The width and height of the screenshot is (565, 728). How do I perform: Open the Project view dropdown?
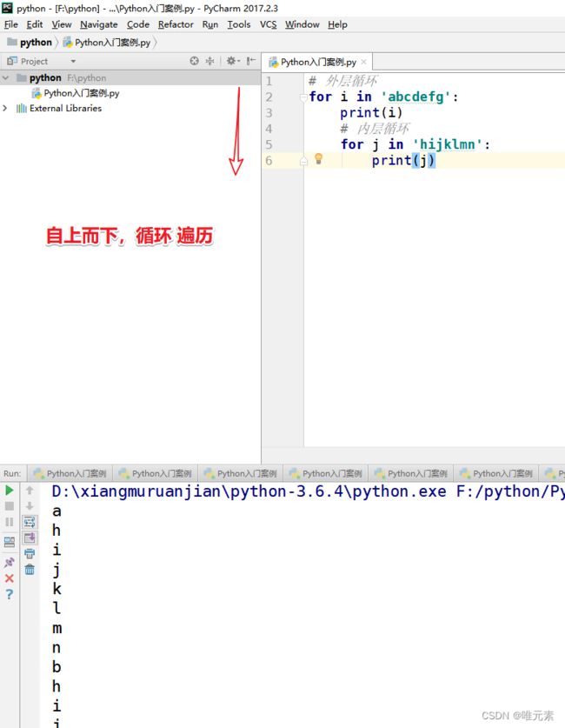pyautogui.click(x=73, y=62)
